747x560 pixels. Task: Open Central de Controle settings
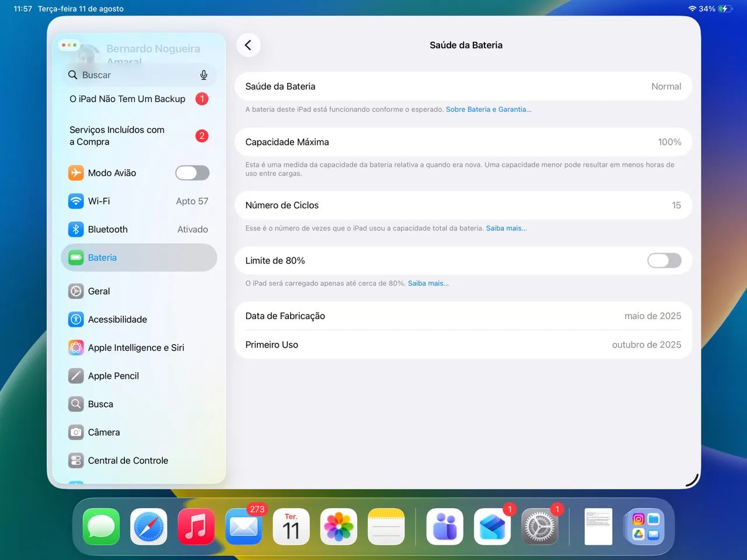139,460
